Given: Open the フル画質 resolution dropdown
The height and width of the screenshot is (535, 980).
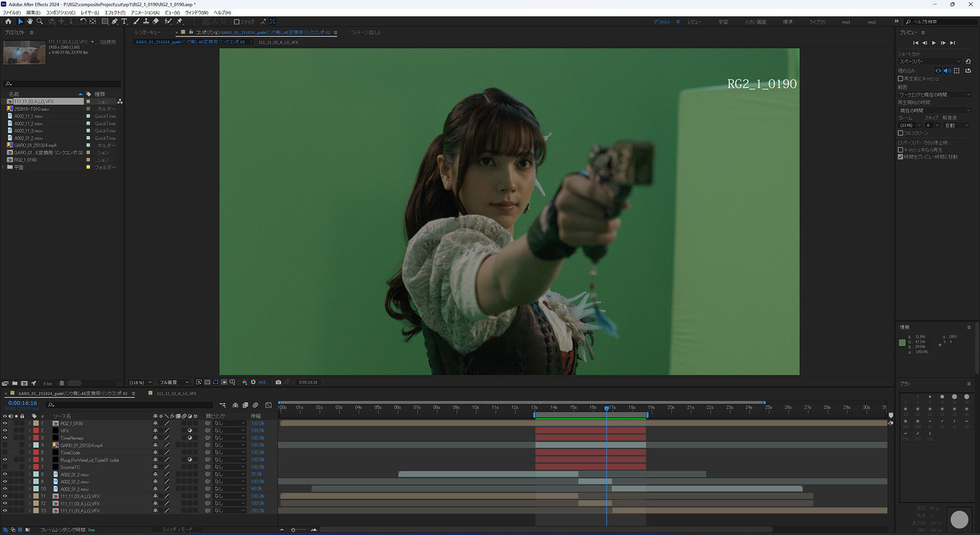Looking at the screenshot, I should pyautogui.click(x=173, y=382).
